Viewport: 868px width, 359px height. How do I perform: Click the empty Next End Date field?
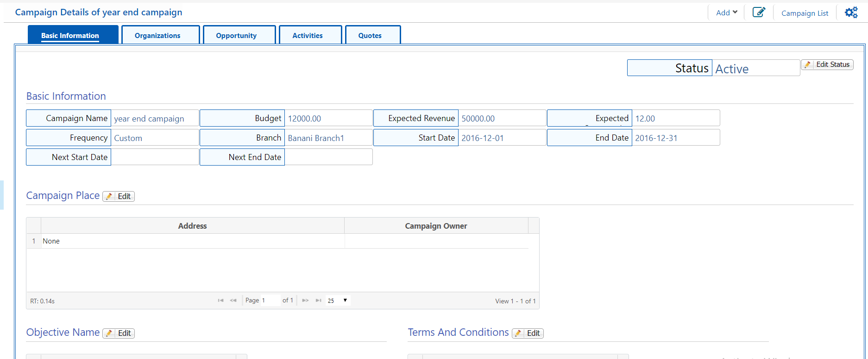point(328,157)
